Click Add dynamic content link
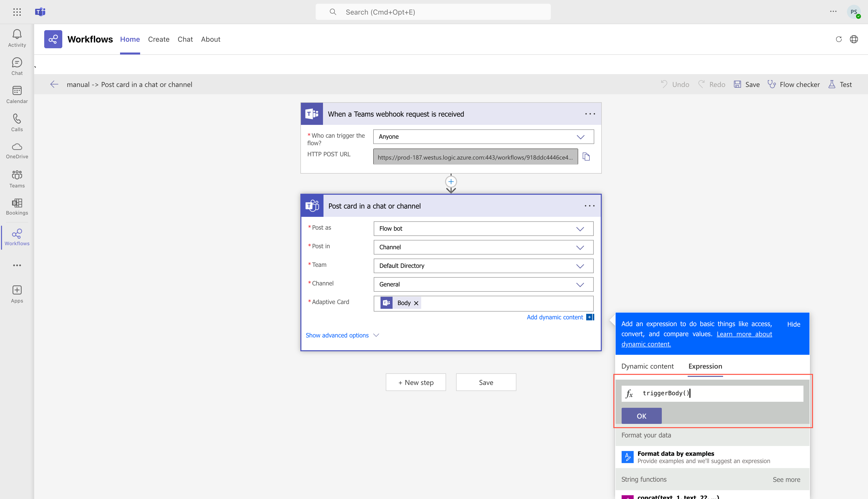Image resolution: width=868 pixels, height=499 pixels. [x=554, y=317]
